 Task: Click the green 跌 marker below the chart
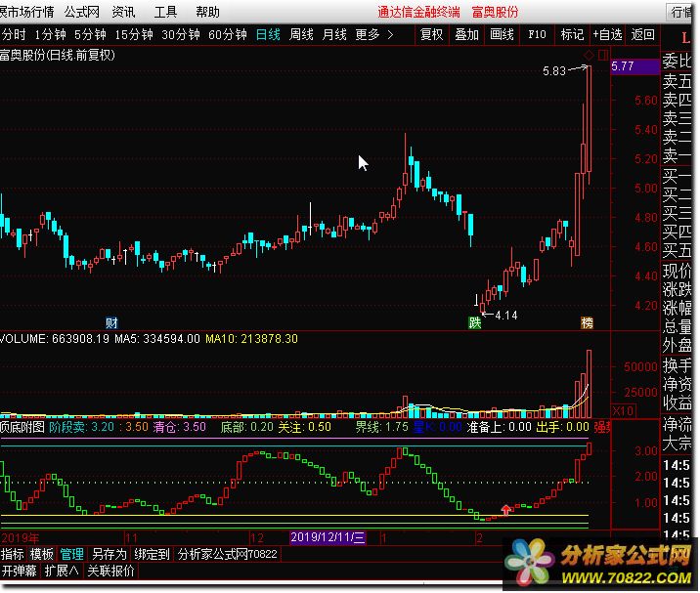pyautogui.click(x=475, y=322)
